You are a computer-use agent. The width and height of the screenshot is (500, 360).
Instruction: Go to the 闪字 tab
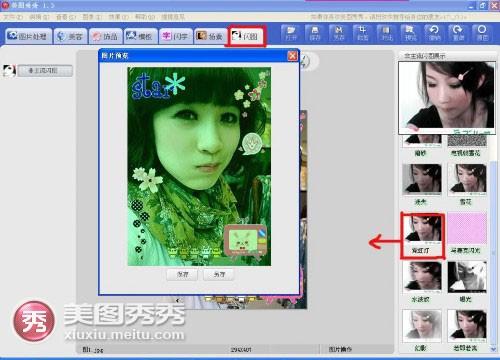(x=175, y=36)
